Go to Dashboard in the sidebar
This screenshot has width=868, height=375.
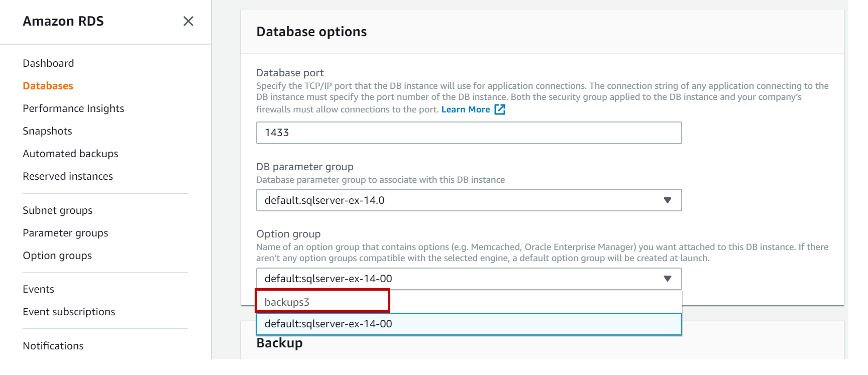48,63
